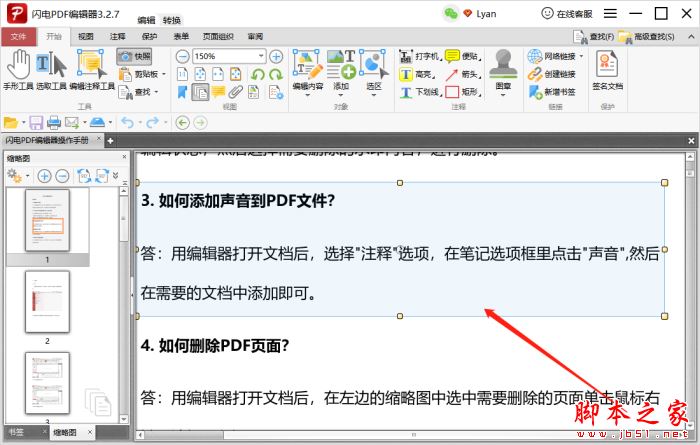Undo the last action
The height and width of the screenshot is (445, 700).
[x=128, y=122]
